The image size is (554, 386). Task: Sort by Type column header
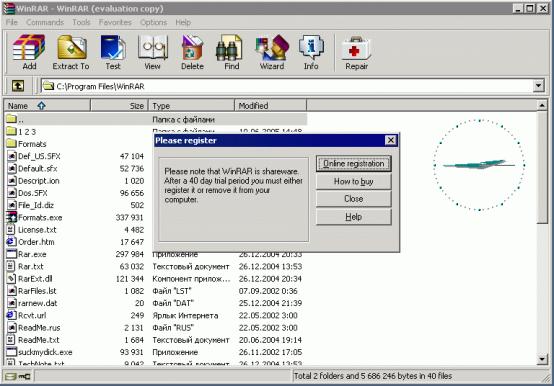191,106
